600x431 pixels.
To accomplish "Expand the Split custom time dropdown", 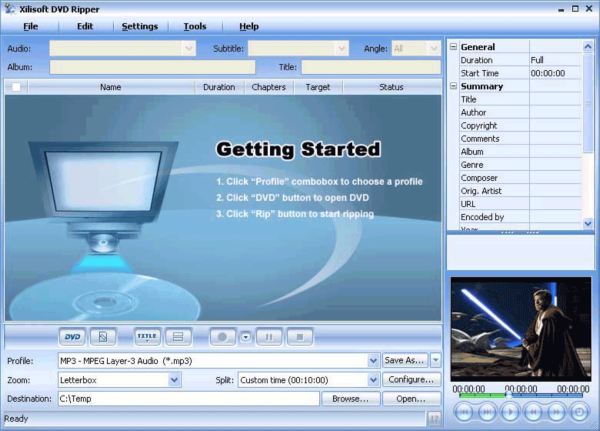I will tap(373, 380).
